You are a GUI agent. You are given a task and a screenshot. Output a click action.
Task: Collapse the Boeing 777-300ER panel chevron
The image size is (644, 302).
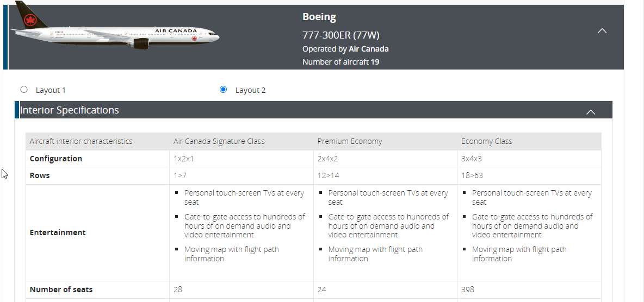coord(602,31)
